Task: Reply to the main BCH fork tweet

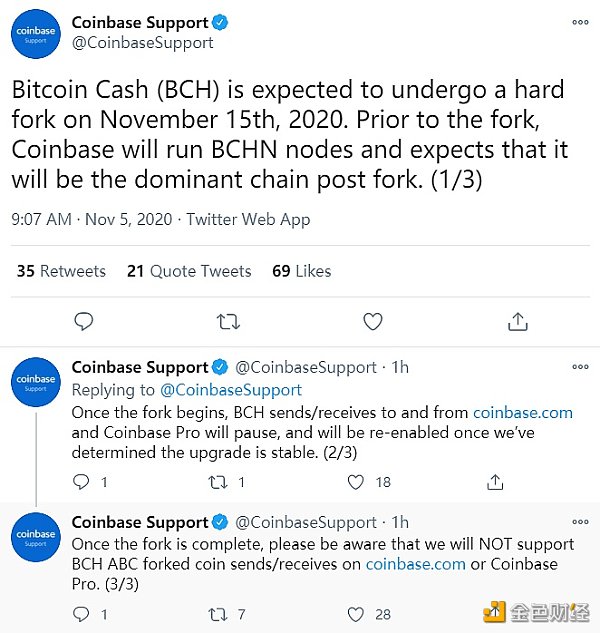Action: (84, 321)
